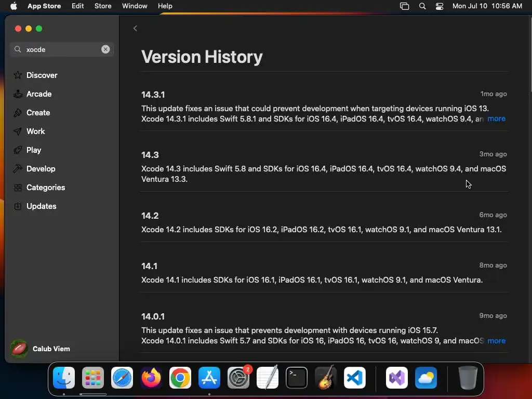Viewport: 532px width, 399px height.
Task: Click the search field containing xocde
Action: point(62,49)
